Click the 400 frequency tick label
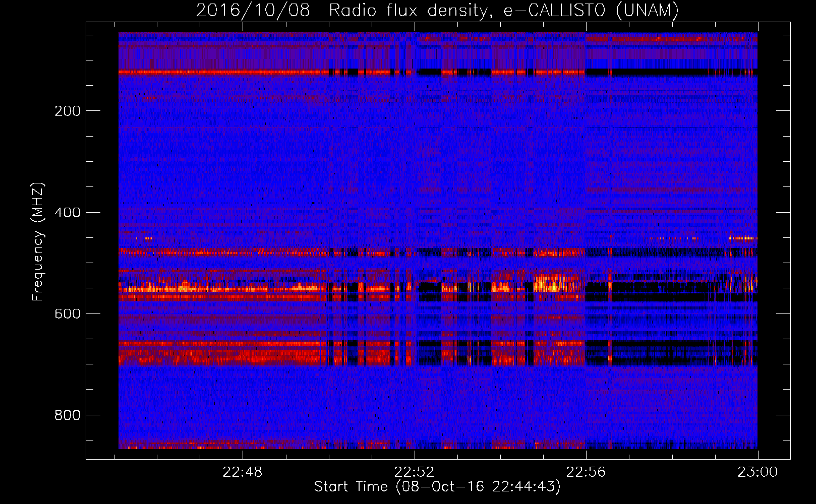816x504 pixels. (x=68, y=212)
